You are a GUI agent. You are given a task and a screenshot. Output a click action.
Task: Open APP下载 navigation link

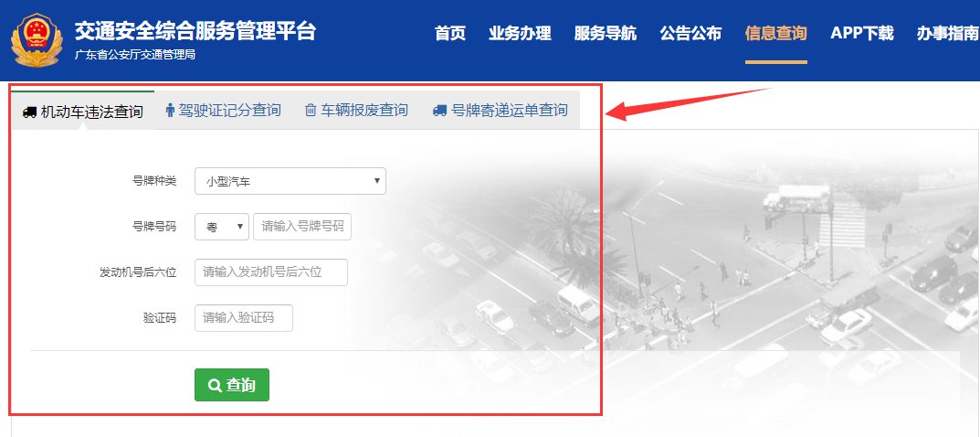point(862,33)
